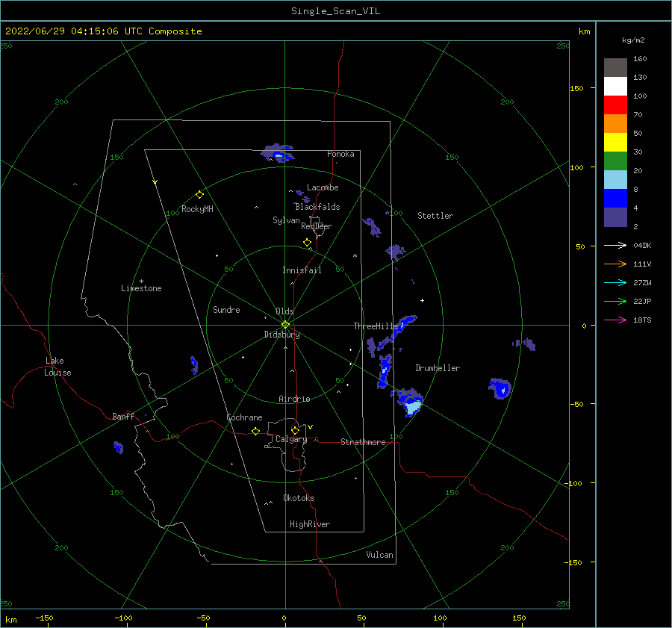The width and height of the screenshot is (672, 628).
Task: Select the white 100-130 color swatch
Action: pyautogui.click(x=615, y=87)
